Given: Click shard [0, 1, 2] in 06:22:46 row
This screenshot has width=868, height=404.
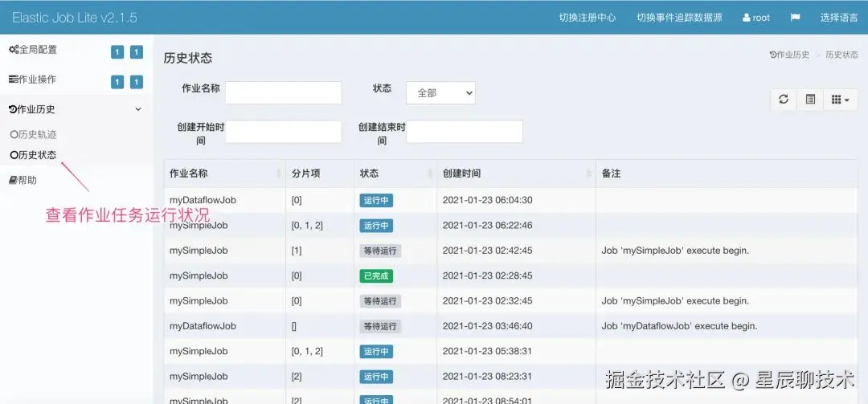Looking at the screenshot, I should [x=307, y=226].
